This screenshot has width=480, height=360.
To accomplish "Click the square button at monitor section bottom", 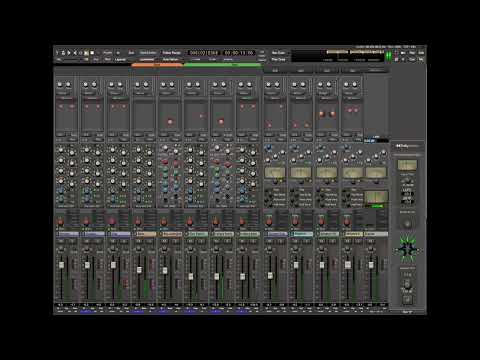I will pos(407,300).
